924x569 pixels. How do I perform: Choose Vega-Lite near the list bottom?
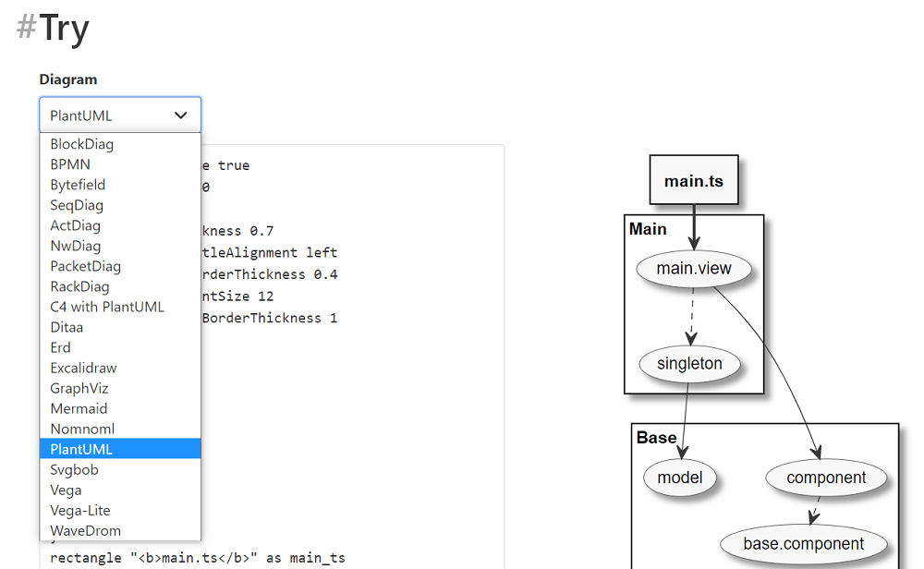79,510
